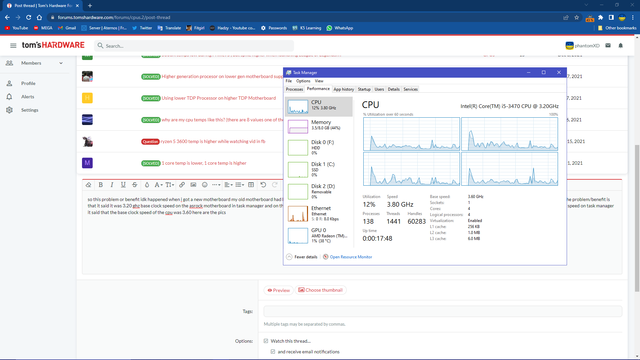Open phantomXD user account menu
This screenshot has height=360, width=640.
[582, 45]
